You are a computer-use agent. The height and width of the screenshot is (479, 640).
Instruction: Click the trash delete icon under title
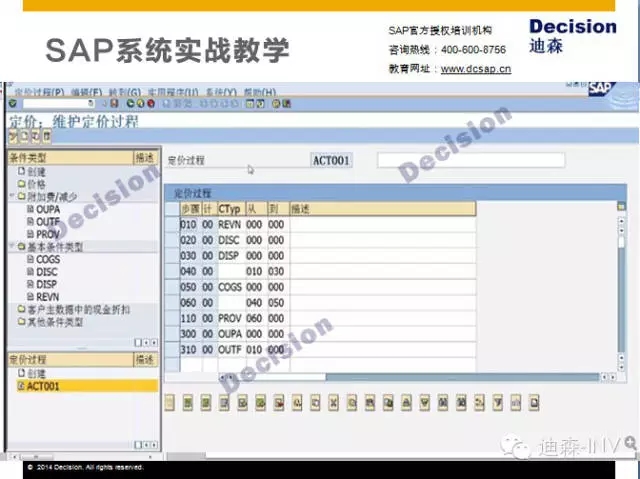[x=47, y=136]
